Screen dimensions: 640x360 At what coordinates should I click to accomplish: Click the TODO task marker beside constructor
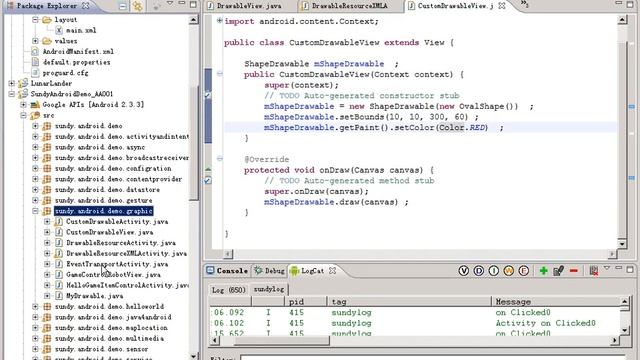[207, 95]
